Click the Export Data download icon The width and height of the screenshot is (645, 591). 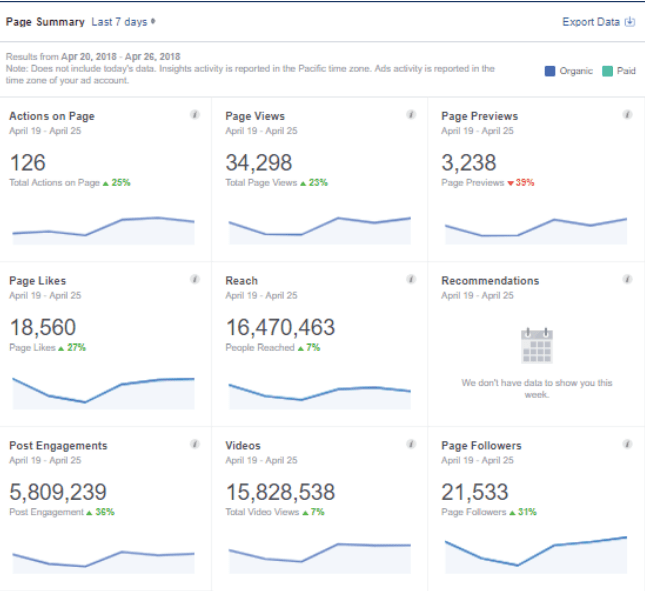click(630, 21)
